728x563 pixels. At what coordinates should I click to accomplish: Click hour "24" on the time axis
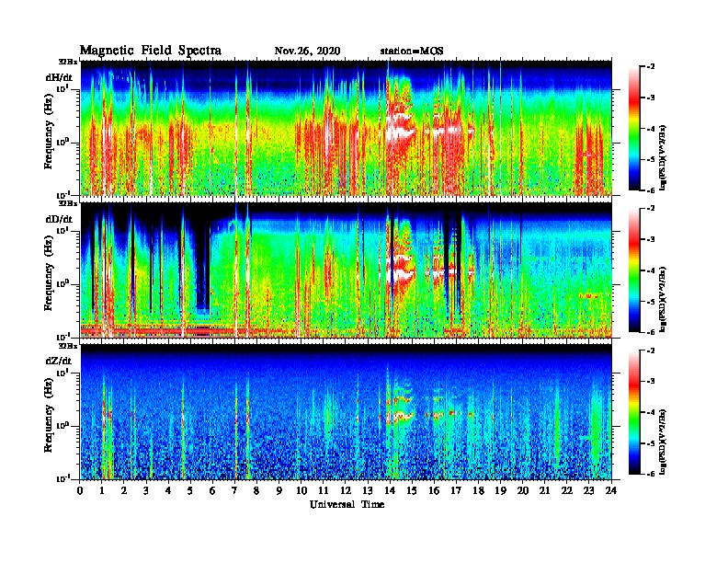tap(611, 490)
